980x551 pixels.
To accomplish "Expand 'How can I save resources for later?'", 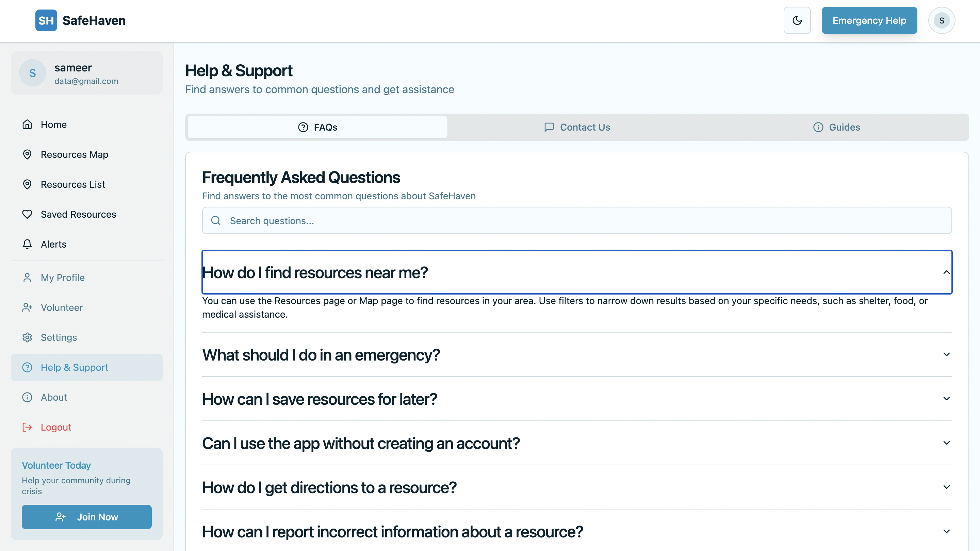I will pos(576,399).
